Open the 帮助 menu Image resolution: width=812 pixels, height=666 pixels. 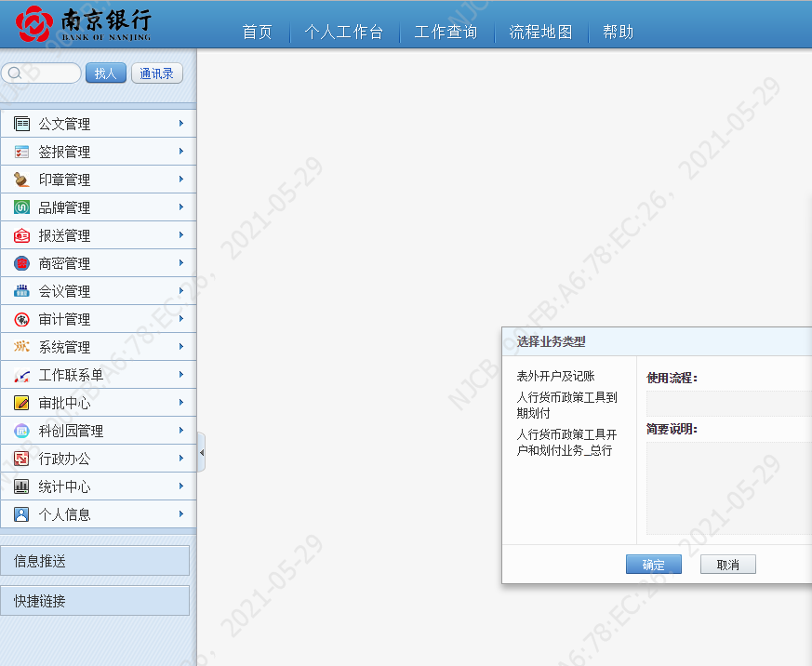coord(619,33)
